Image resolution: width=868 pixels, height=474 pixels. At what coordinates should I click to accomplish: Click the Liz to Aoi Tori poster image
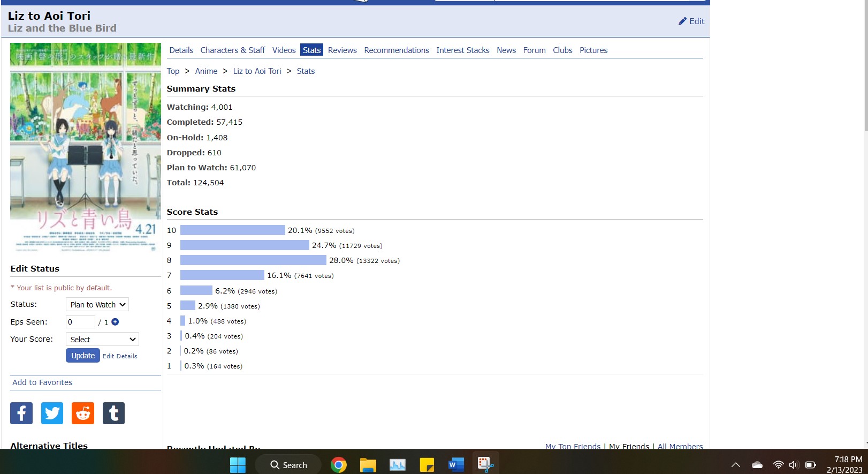click(x=86, y=147)
